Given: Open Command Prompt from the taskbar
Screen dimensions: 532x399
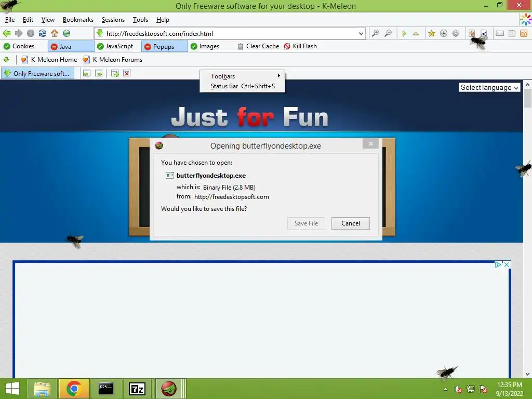Looking at the screenshot, I should pos(106,389).
